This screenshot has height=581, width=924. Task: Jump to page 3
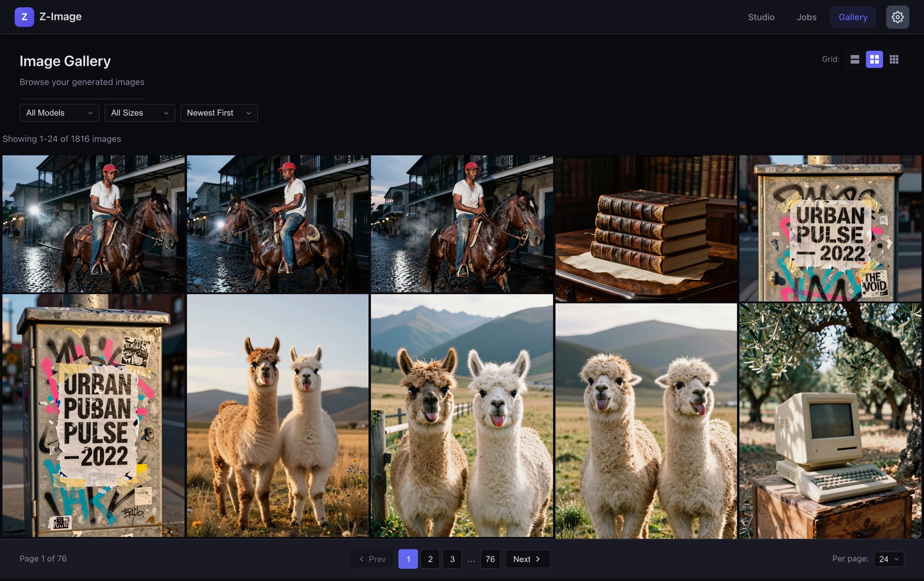(452, 559)
